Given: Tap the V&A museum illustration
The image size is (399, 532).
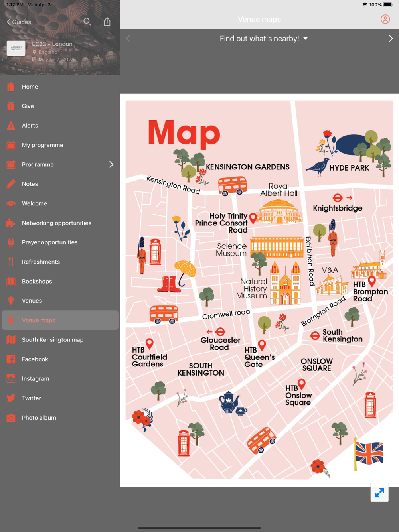Looking at the screenshot, I should click(332, 285).
